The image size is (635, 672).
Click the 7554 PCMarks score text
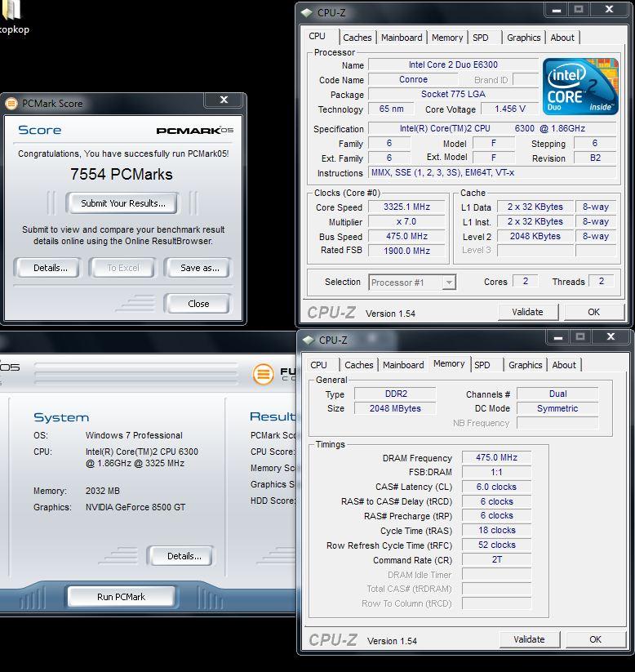(x=122, y=175)
